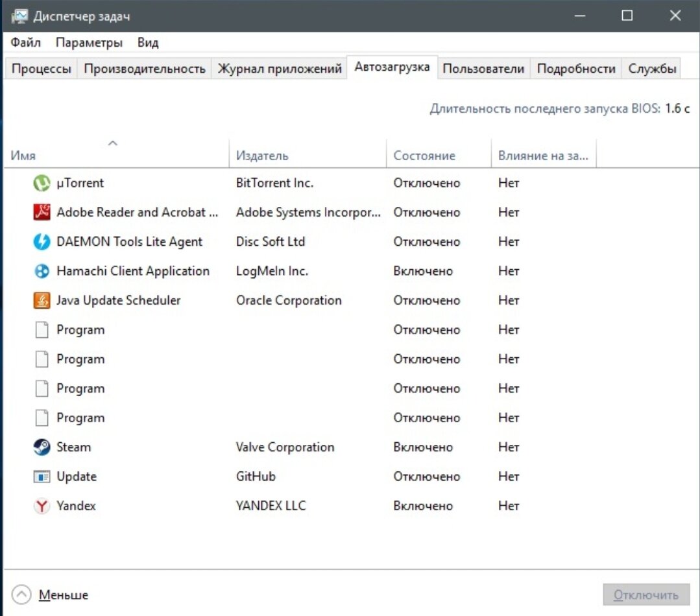
Task: Open the Вид menu
Action: (148, 42)
